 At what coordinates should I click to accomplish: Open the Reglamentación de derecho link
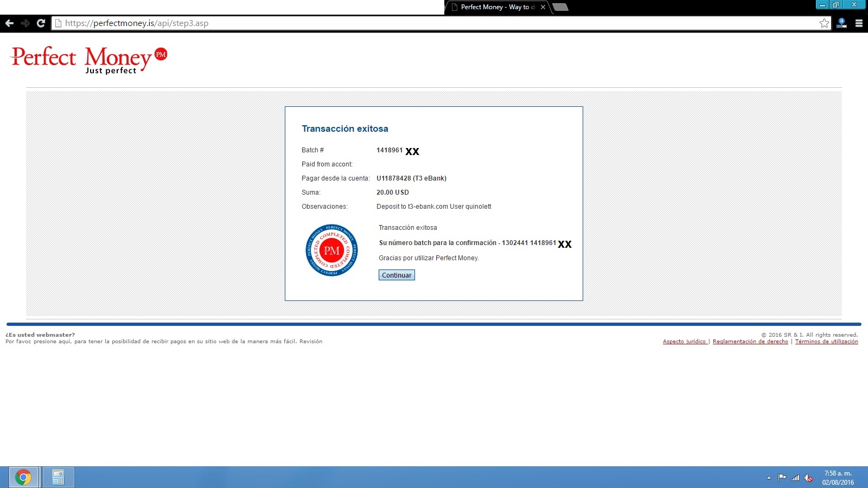(x=750, y=342)
